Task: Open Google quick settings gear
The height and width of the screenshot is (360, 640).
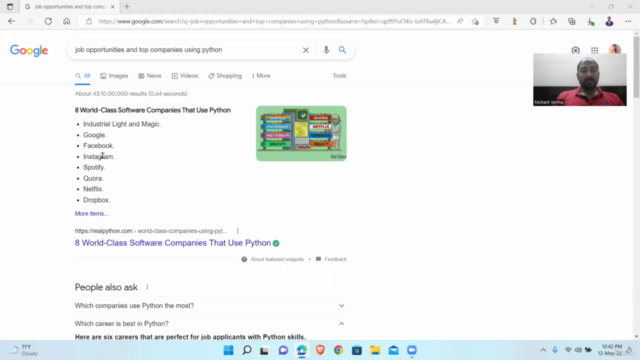Action: pos(575,50)
